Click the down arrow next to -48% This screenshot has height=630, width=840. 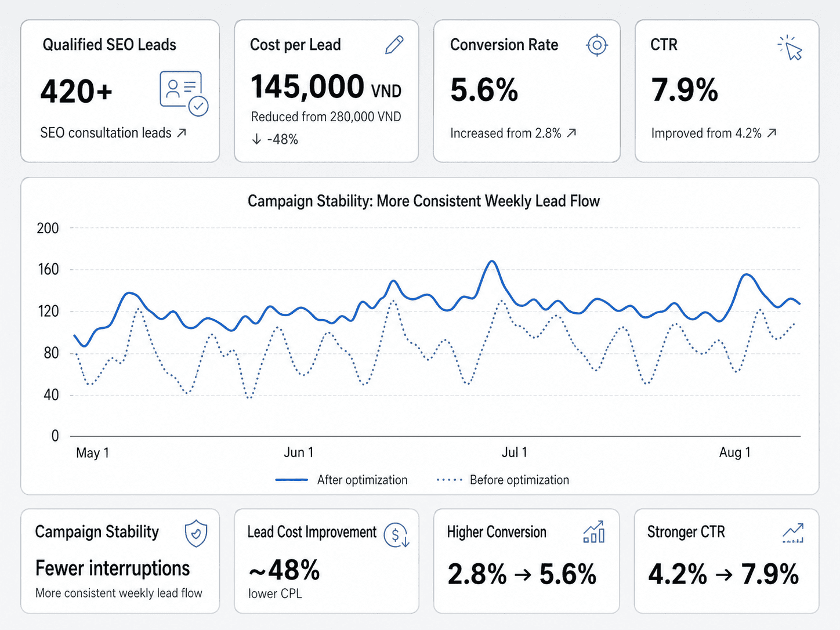click(x=256, y=139)
